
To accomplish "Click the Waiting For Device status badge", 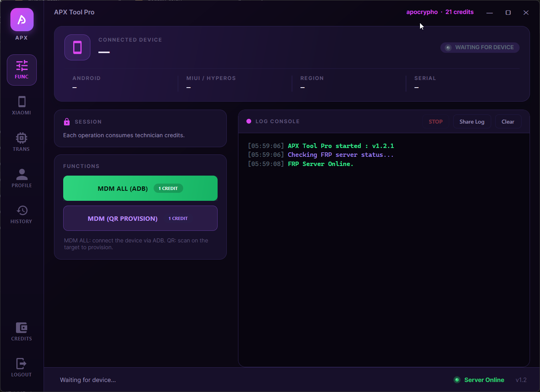I will (480, 47).
